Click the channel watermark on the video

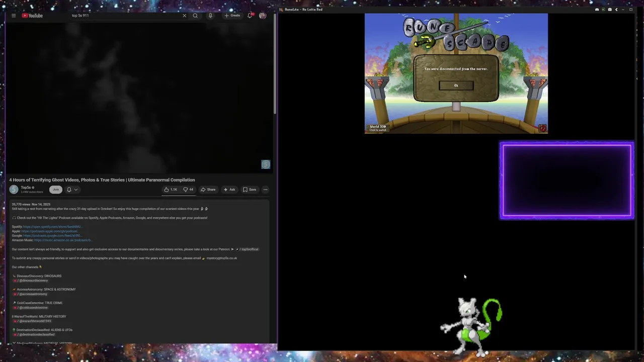point(266,164)
